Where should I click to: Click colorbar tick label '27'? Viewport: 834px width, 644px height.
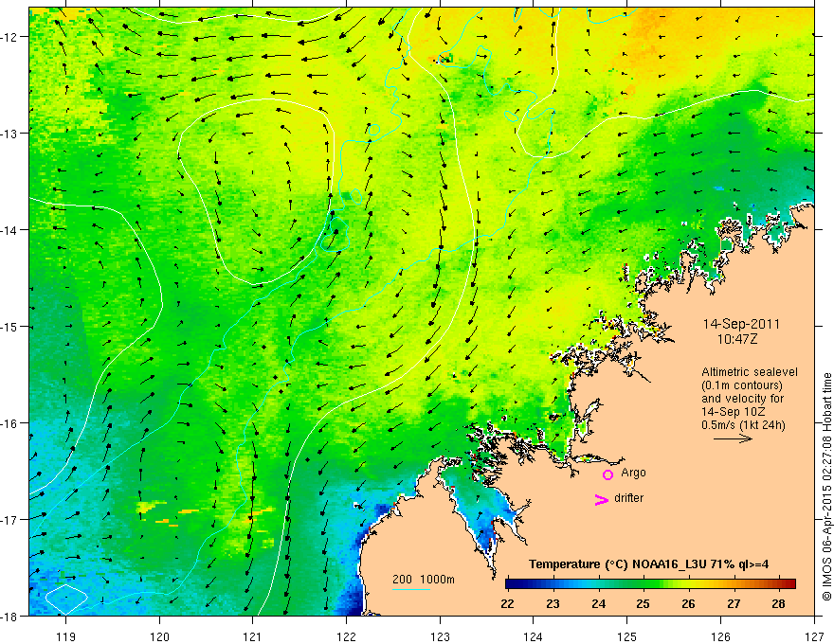pyautogui.click(x=734, y=603)
